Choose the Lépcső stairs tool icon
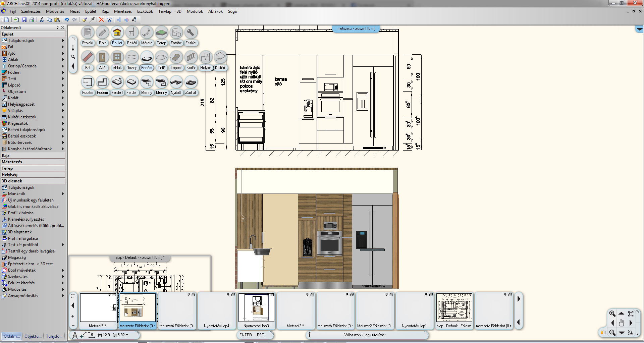 tap(176, 57)
